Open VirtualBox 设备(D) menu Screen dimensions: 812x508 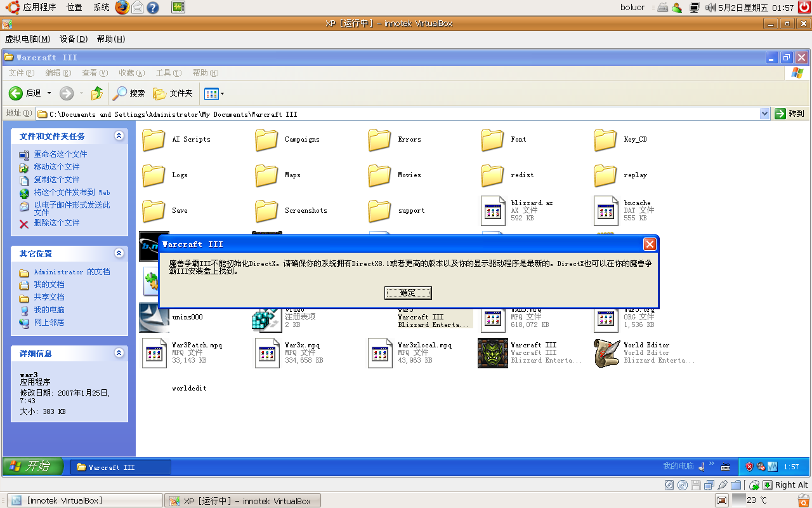tap(74, 39)
